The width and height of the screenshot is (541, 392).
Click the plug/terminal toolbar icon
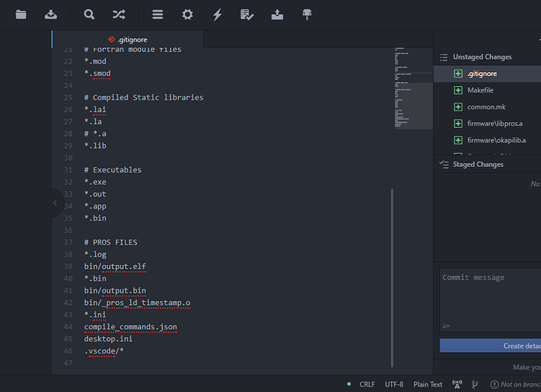pos(307,14)
